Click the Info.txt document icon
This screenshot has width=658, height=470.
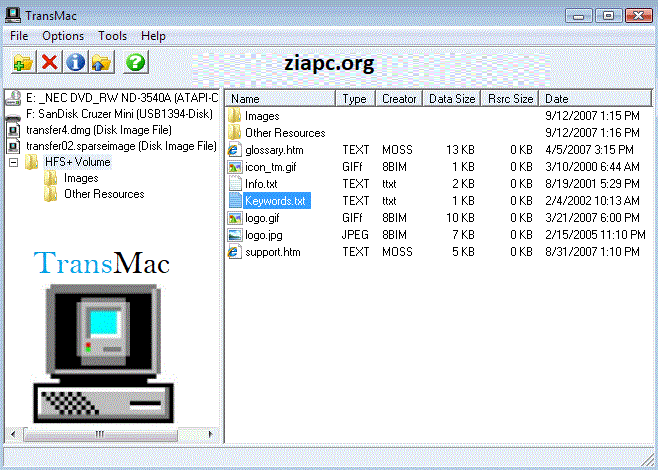[235, 184]
